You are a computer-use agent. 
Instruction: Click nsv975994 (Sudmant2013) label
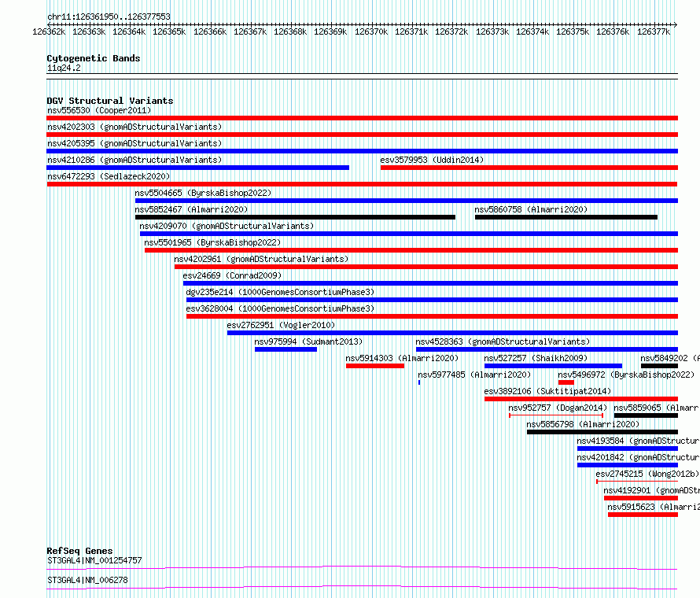[308, 341]
